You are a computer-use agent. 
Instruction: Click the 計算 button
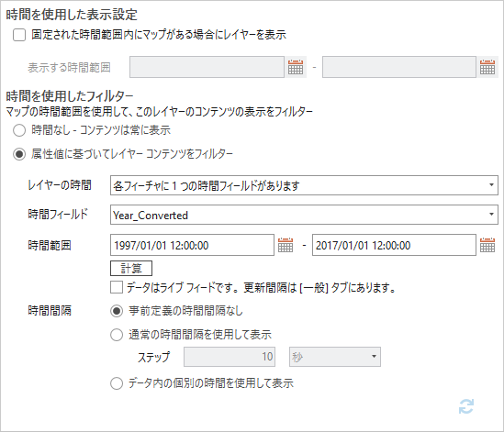pyautogui.click(x=131, y=268)
